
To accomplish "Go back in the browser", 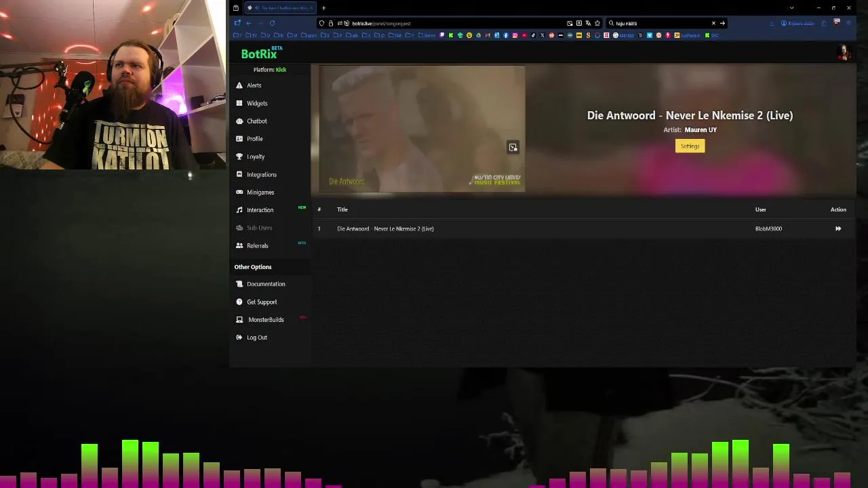I will point(248,23).
